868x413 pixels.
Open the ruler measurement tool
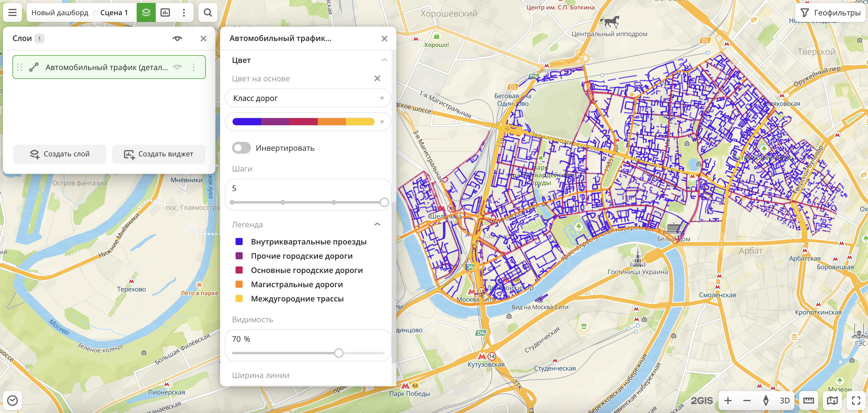point(808,400)
